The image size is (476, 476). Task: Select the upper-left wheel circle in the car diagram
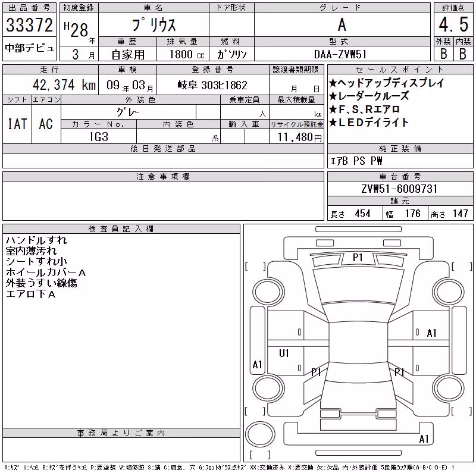coord(269,292)
